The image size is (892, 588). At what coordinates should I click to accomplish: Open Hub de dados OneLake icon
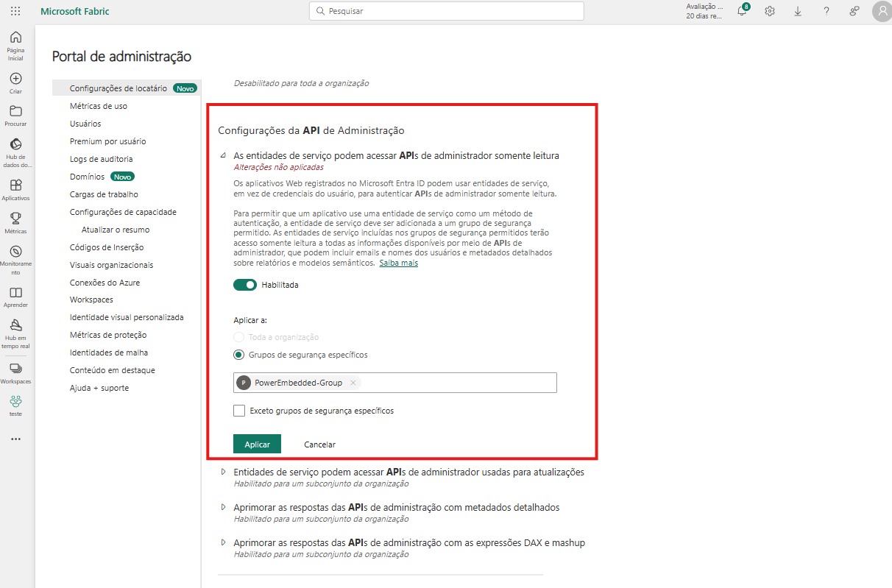tap(15, 144)
